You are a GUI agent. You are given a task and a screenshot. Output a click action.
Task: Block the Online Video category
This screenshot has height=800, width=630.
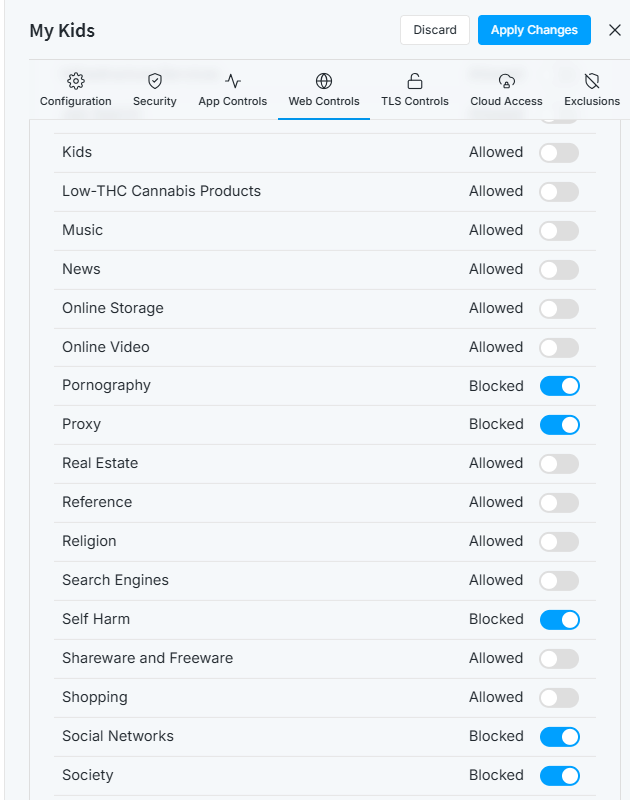[x=559, y=347]
